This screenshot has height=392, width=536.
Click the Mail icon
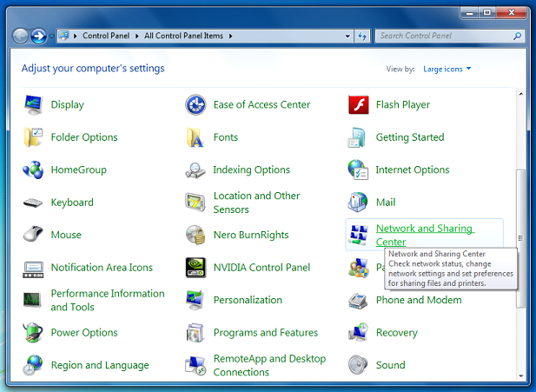click(x=358, y=203)
